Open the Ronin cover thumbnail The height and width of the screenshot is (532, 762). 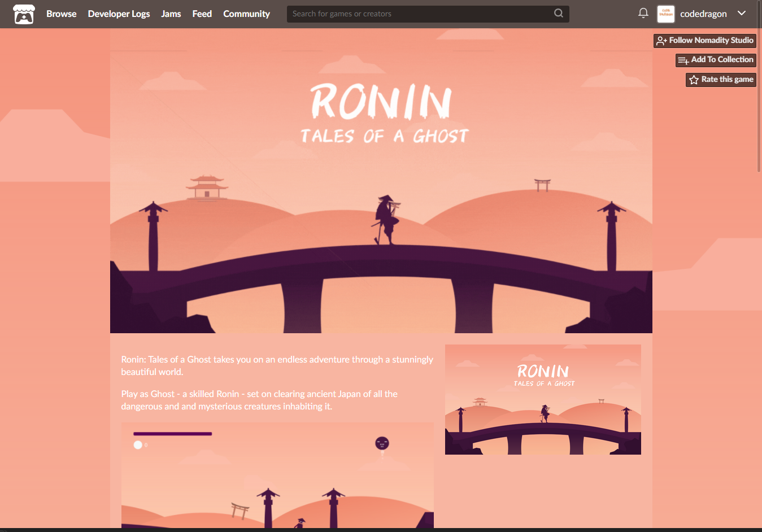tap(543, 399)
